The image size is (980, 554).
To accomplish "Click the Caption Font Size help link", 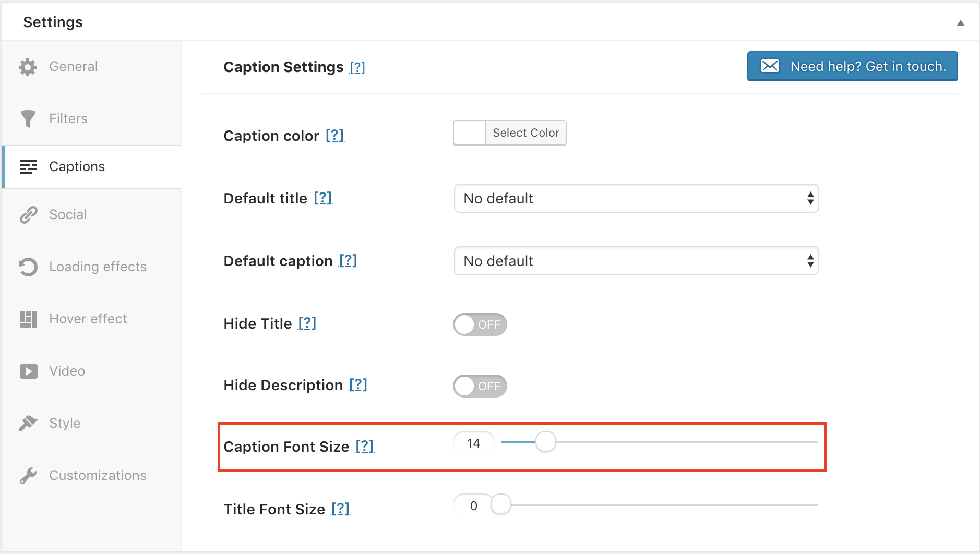I will pos(365,447).
